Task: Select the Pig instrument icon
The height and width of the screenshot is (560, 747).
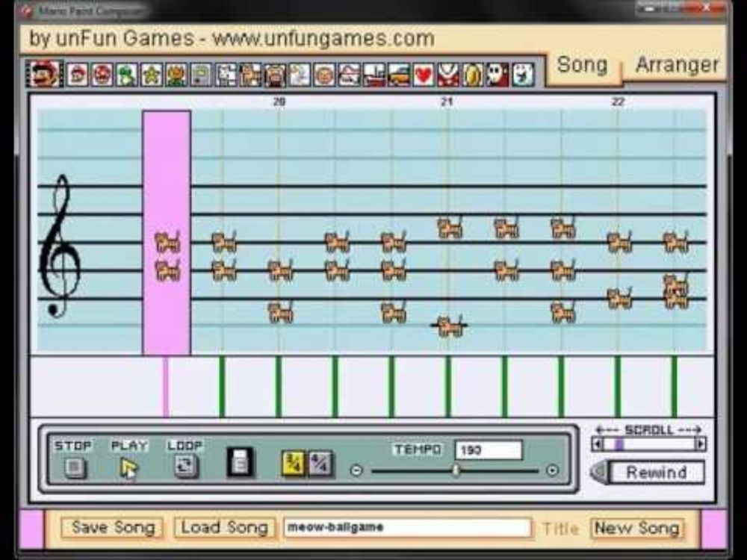Action: coord(275,75)
